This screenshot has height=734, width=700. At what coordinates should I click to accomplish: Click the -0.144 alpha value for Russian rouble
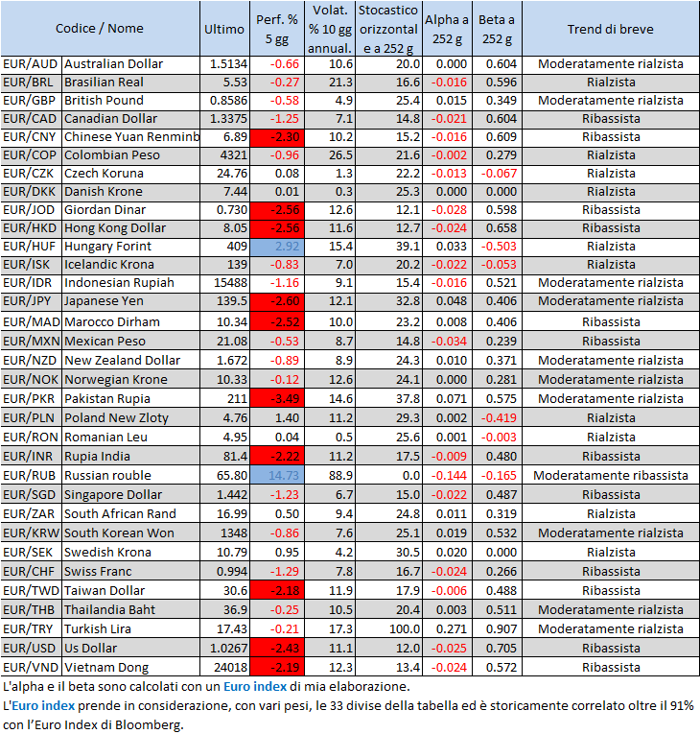pyautogui.click(x=447, y=476)
